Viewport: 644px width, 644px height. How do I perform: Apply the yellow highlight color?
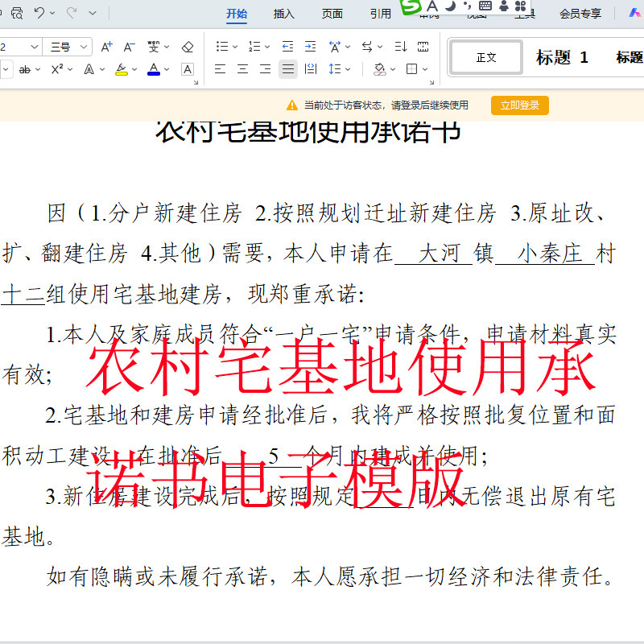tap(122, 69)
